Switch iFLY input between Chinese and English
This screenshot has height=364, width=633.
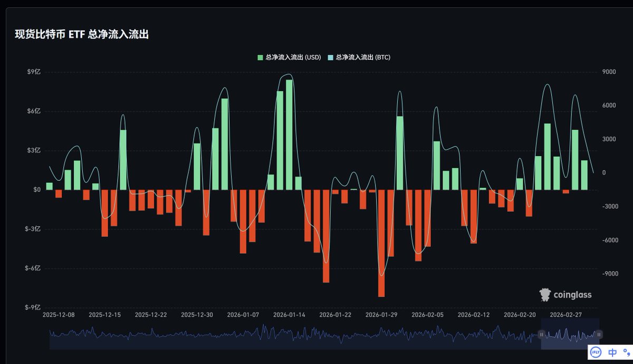pos(612,352)
